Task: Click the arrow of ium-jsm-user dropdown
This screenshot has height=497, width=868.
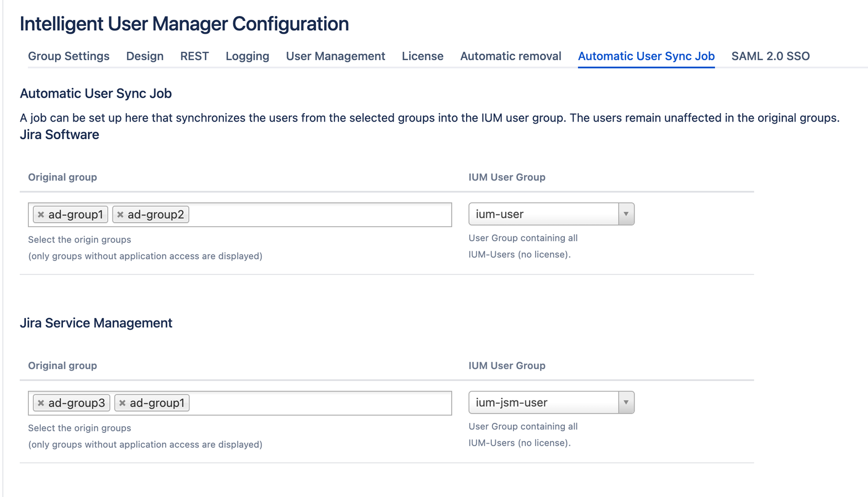Action: [x=626, y=403]
